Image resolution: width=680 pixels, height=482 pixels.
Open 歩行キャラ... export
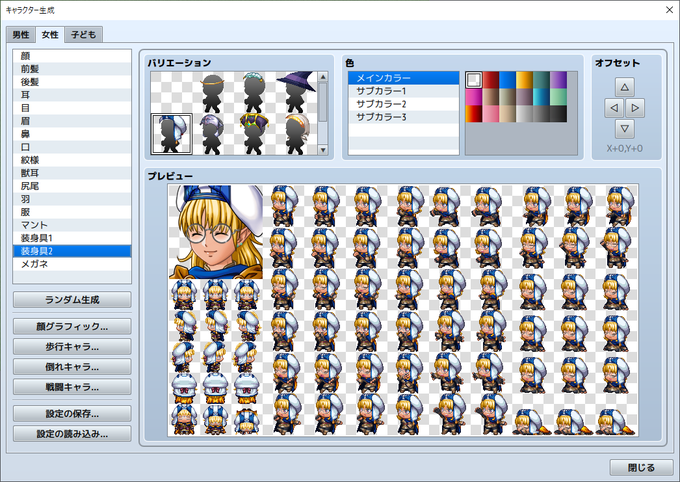click(x=72, y=347)
